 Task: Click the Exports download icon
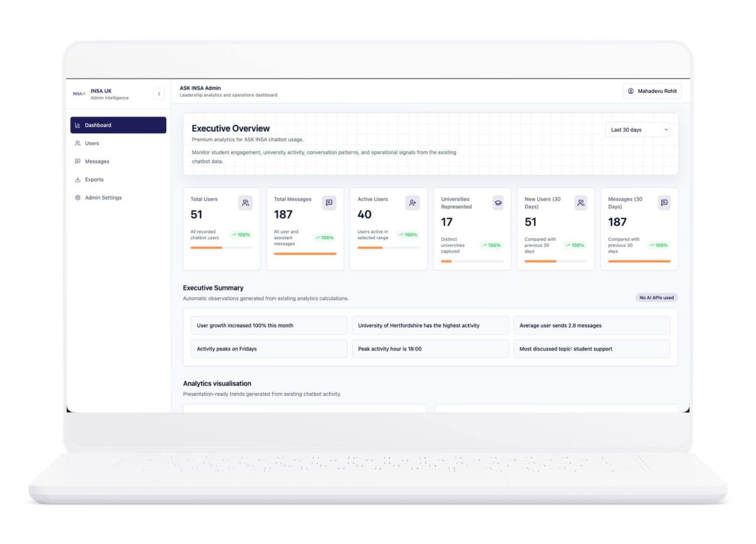coord(78,179)
